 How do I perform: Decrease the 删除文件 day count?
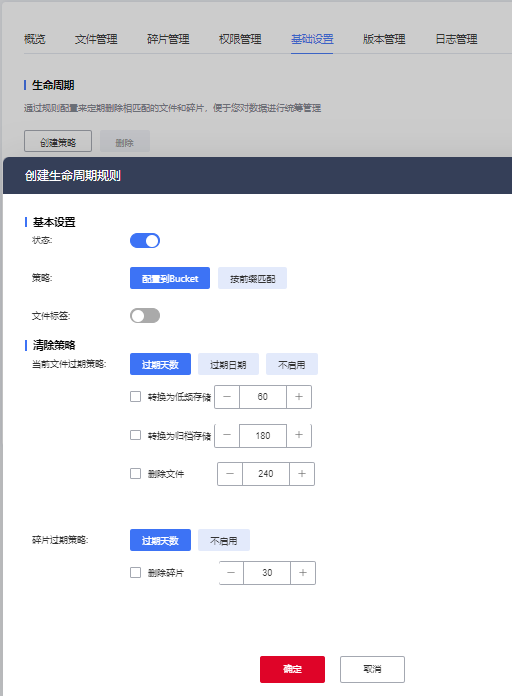230,474
